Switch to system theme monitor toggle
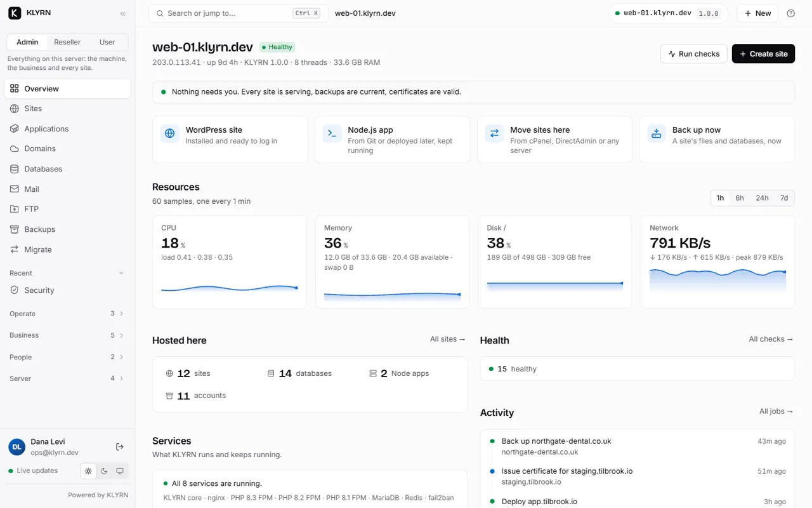The height and width of the screenshot is (508, 812). click(x=120, y=471)
